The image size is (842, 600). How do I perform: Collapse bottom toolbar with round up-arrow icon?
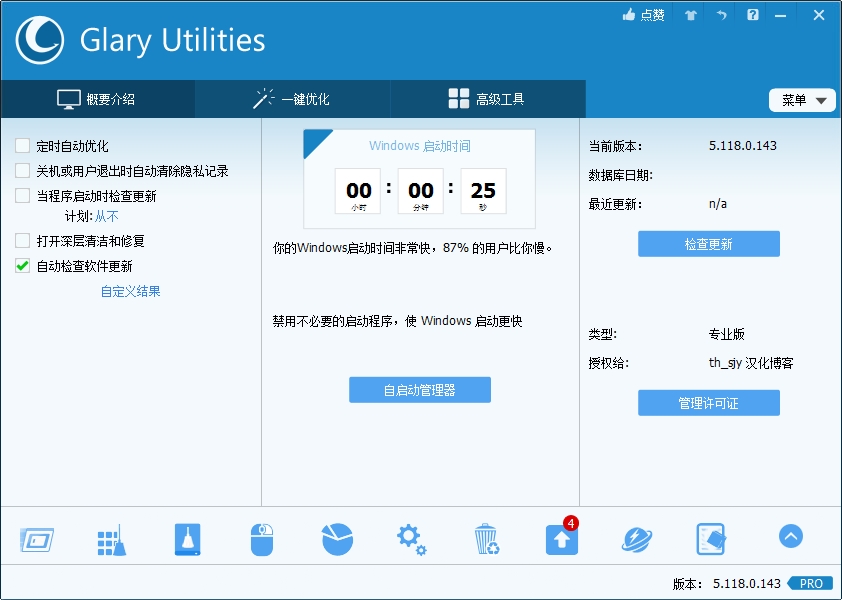pos(790,536)
